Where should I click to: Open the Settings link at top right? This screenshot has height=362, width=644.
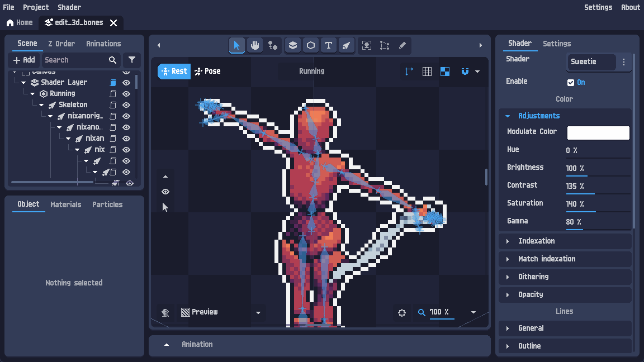click(598, 7)
